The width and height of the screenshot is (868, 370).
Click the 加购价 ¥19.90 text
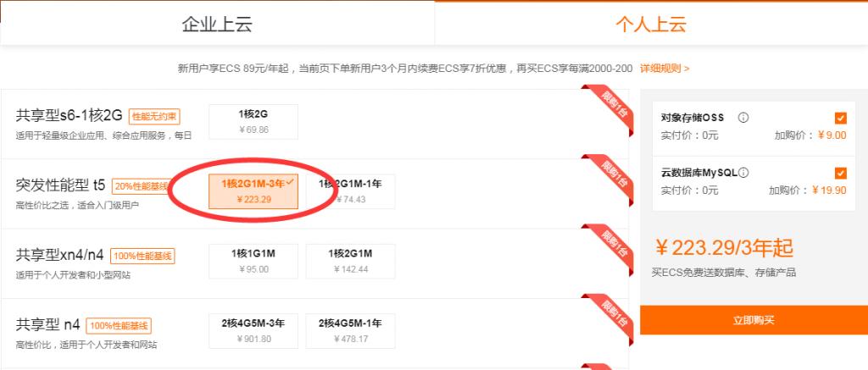[x=807, y=191]
